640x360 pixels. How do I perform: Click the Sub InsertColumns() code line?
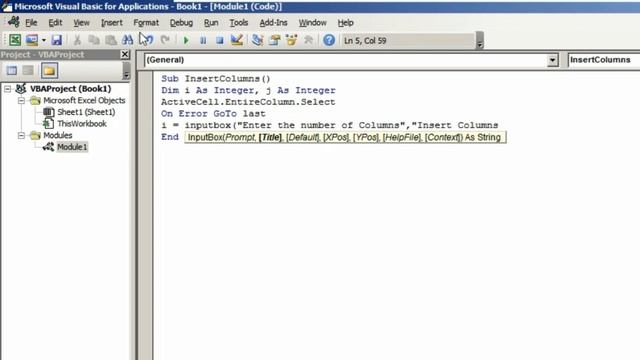click(x=216, y=79)
